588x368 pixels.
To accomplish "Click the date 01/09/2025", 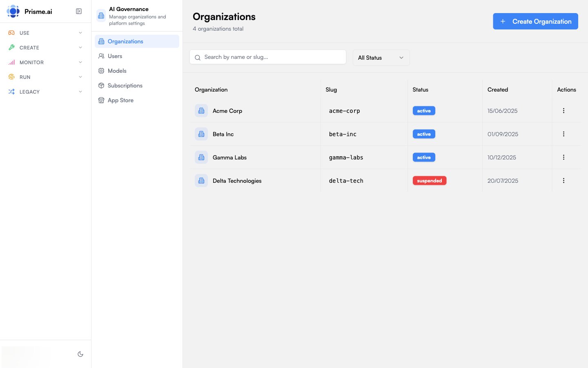I will tap(503, 134).
